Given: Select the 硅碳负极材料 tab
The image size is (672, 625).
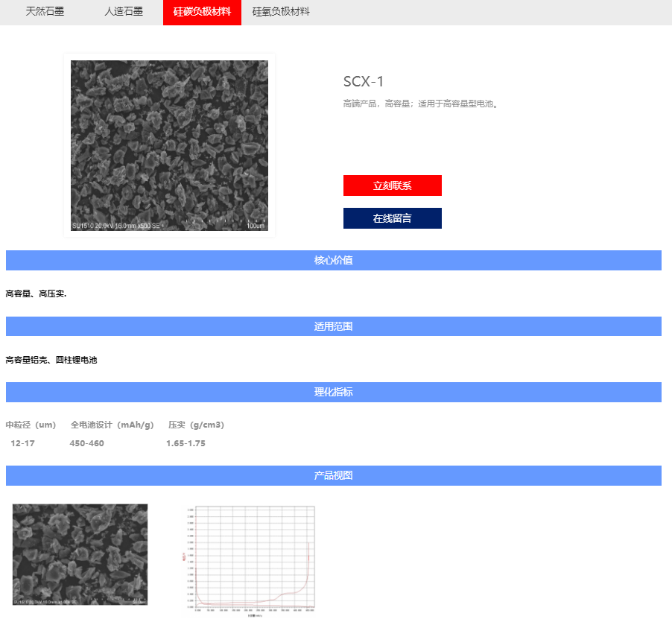Looking at the screenshot, I should pyautogui.click(x=202, y=13).
